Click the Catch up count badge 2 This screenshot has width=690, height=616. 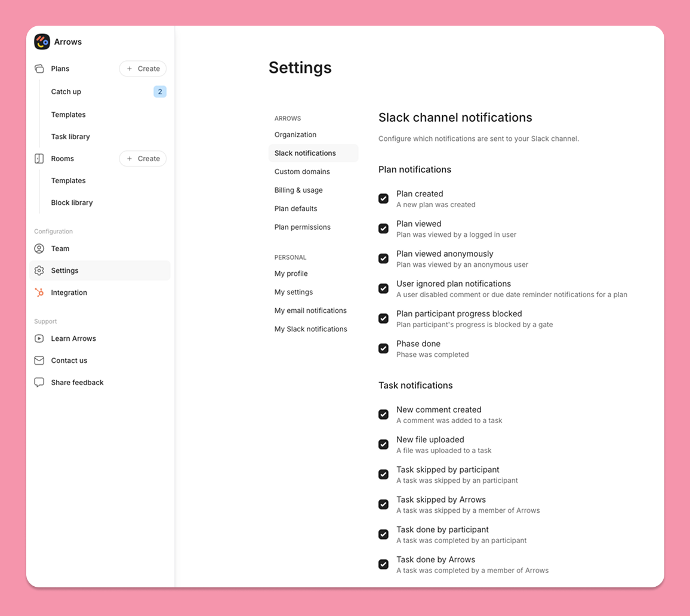click(160, 91)
